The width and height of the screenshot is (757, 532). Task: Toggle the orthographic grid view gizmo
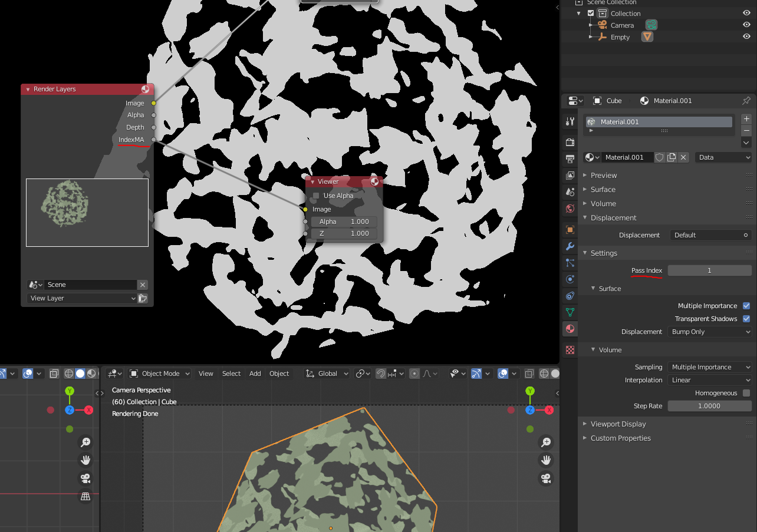[x=85, y=496]
